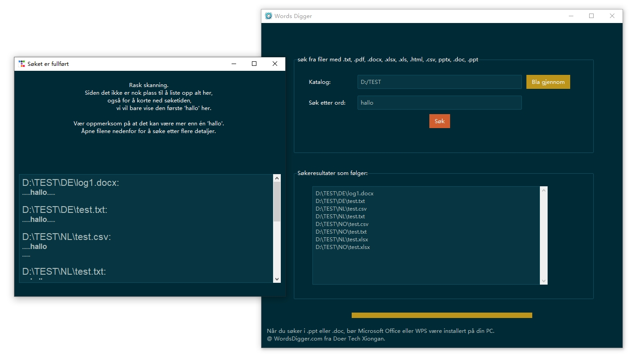Close the Words Digger window

point(612,16)
